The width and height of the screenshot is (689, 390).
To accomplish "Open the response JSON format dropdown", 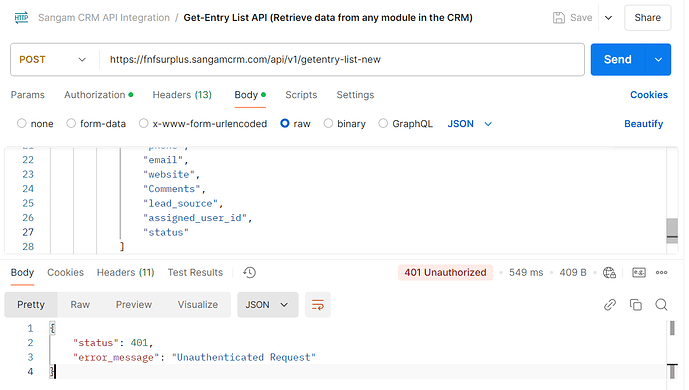I will 267,304.
